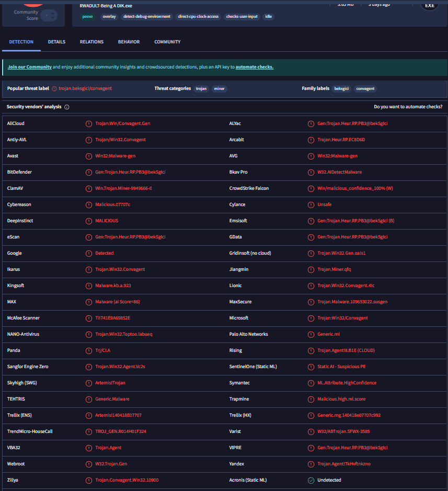Click the alert icon beside trojan.beksgici/convagent
The image size is (448, 491).
[x=54, y=89]
